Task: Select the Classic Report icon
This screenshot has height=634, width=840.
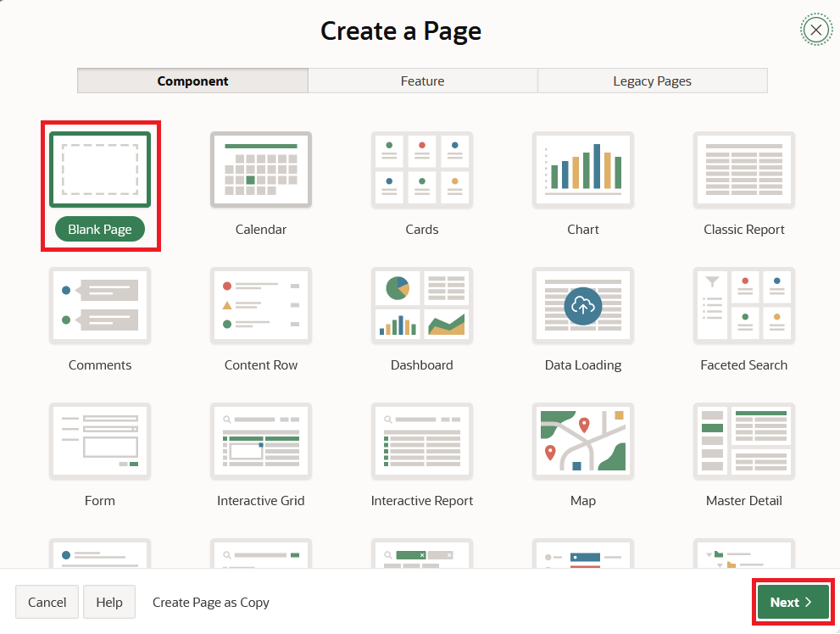Action: tap(744, 170)
